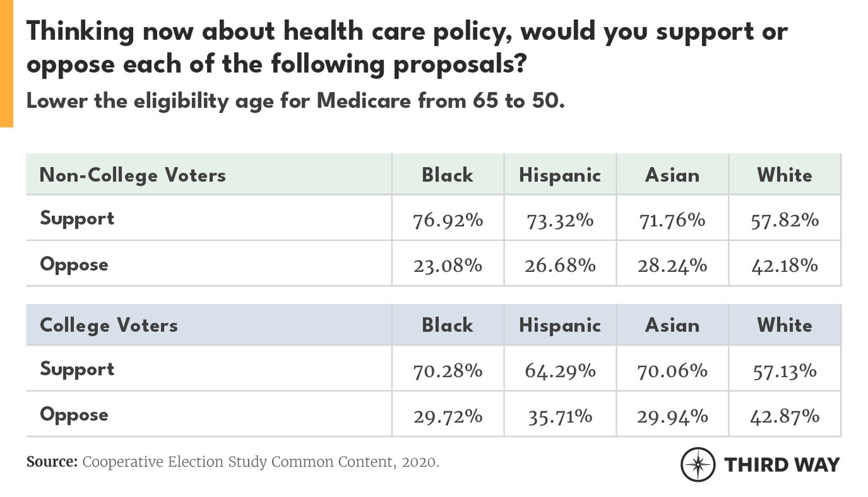Select the College Voters table header
Viewport: 868px width, 497px height.
click(108, 325)
